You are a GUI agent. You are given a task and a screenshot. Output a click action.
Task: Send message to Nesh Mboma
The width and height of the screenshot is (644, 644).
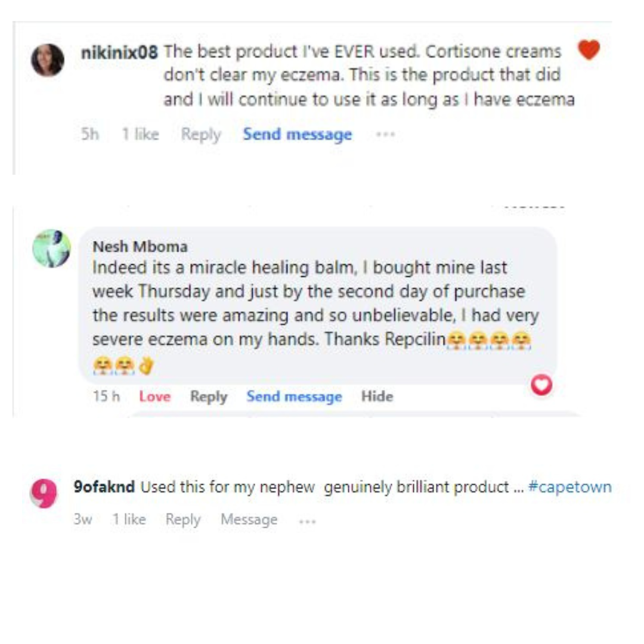click(294, 397)
